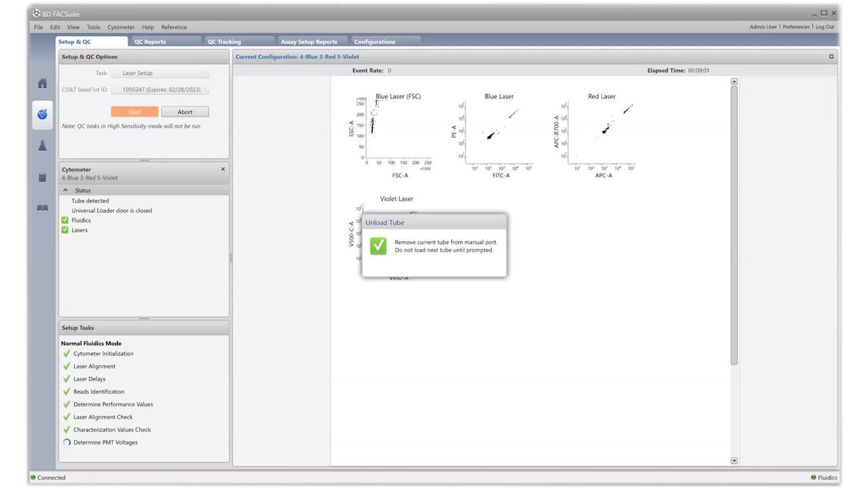
Task: Click the Log Out link
Action: [x=825, y=27]
